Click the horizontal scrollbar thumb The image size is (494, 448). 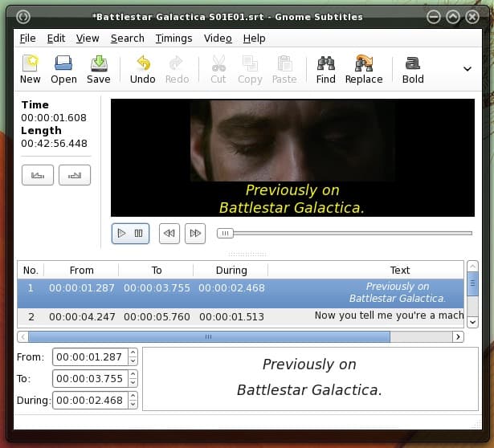pyautogui.click(x=209, y=337)
